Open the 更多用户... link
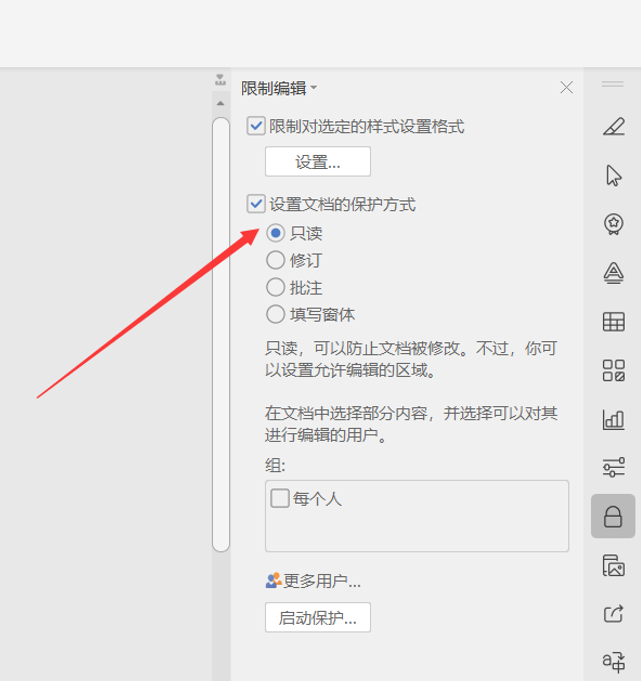This screenshot has height=681, width=641. pos(313,581)
